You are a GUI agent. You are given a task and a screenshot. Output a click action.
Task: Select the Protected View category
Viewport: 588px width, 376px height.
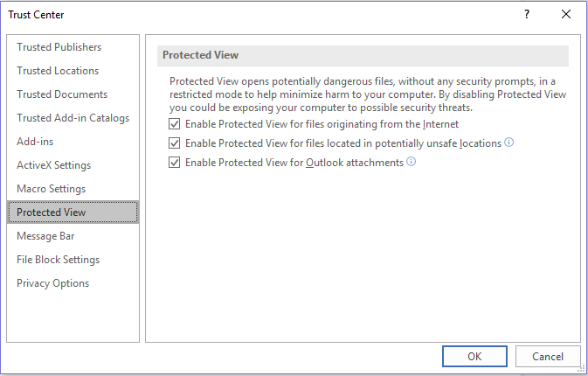(51, 212)
